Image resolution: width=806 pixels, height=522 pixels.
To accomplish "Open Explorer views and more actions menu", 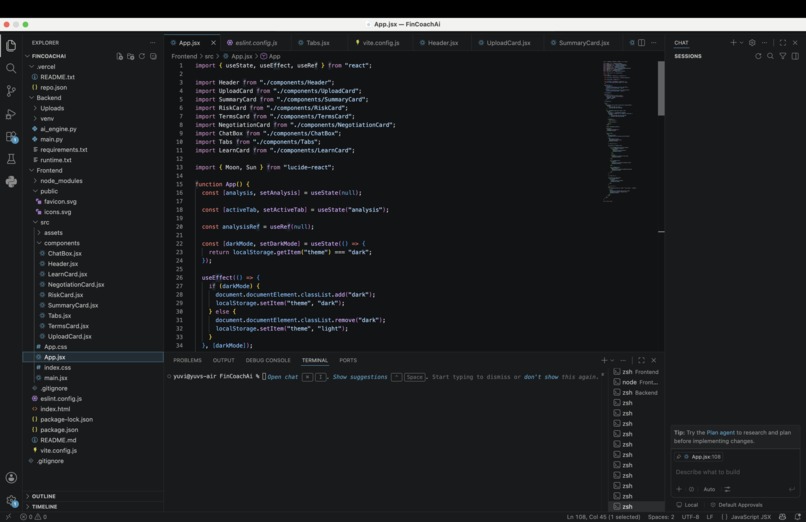I will coord(153,43).
